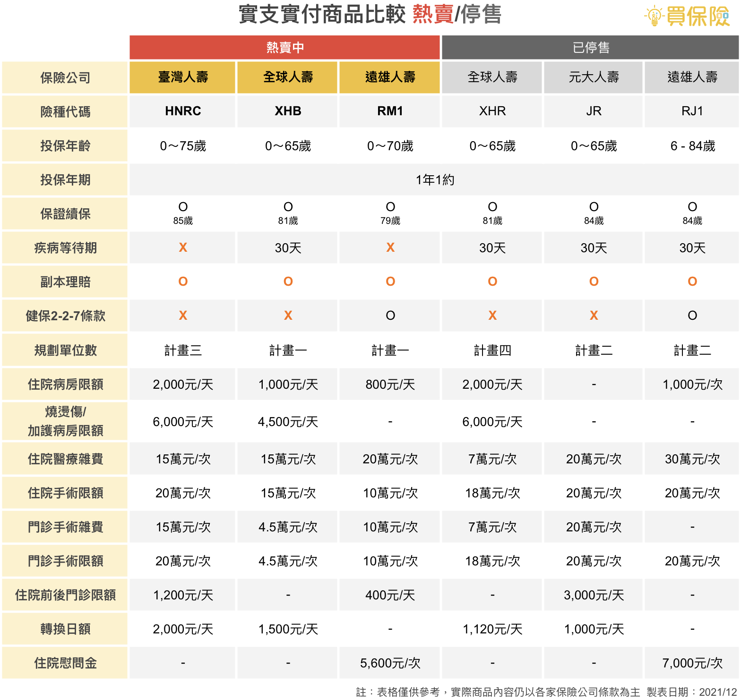Click the 1,200元/天 outpatient limit cell
Image resolution: width=741 pixels, height=700 pixels.
[x=183, y=595]
